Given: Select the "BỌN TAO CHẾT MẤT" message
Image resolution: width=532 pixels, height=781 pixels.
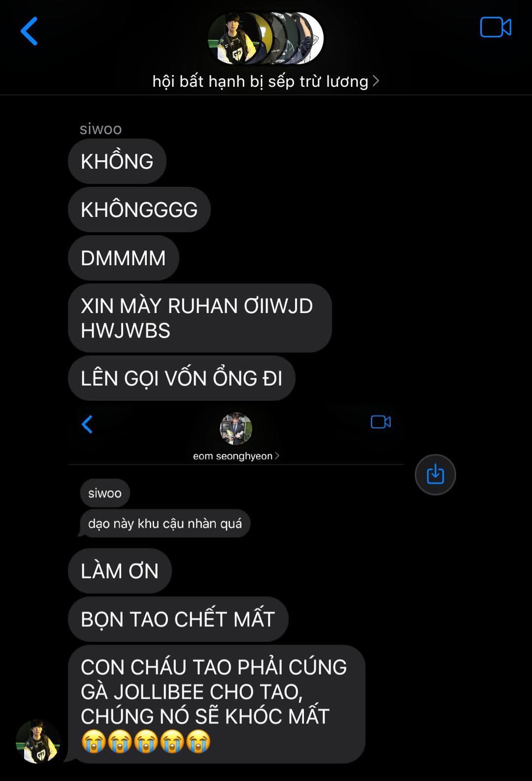Looking at the screenshot, I should click(178, 619).
